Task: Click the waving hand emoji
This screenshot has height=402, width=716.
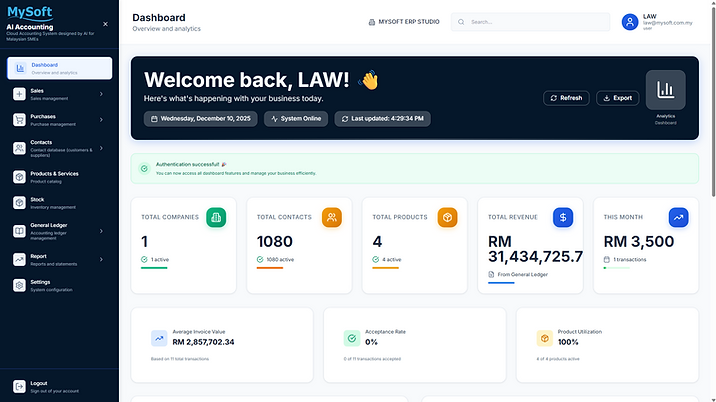Action: [x=369, y=80]
